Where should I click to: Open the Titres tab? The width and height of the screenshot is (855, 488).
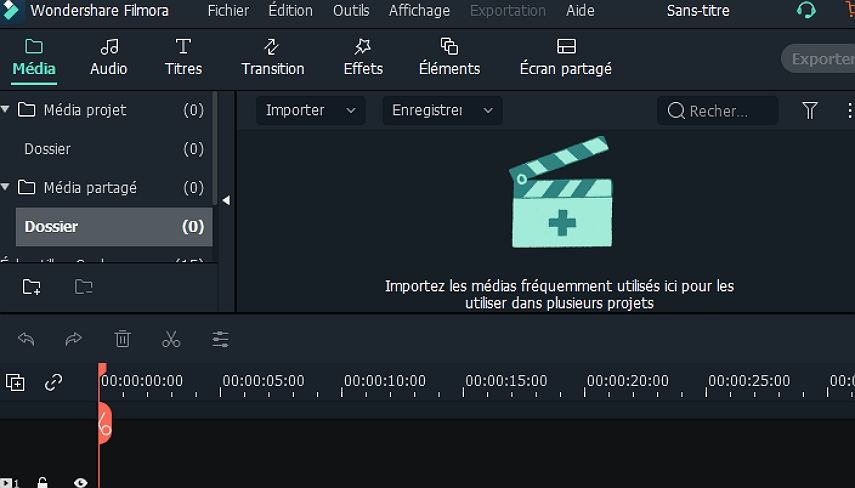[x=183, y=58]
